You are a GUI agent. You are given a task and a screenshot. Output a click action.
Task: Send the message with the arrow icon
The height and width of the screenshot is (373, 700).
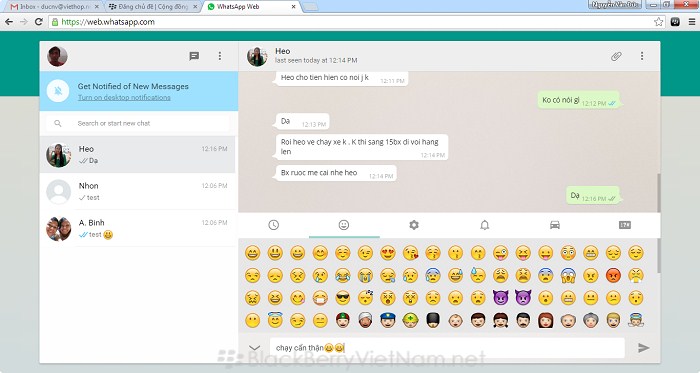tap(643, 348)
